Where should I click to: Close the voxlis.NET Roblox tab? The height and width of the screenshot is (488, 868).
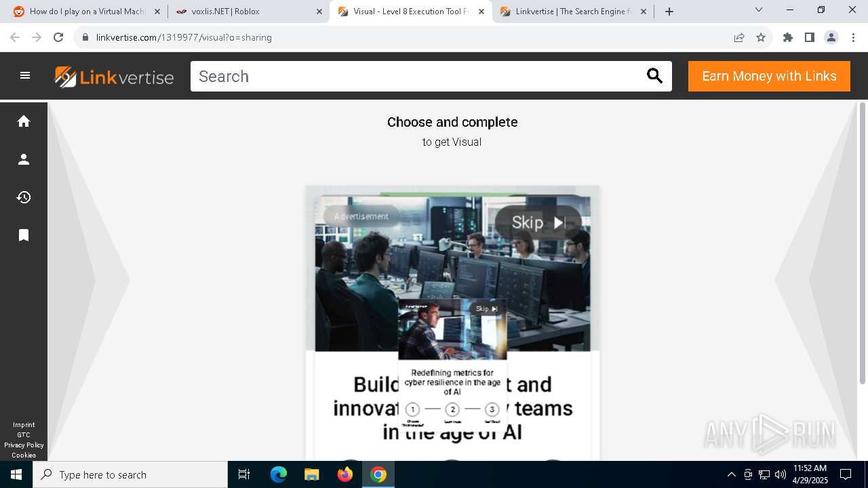pos(319,12)
